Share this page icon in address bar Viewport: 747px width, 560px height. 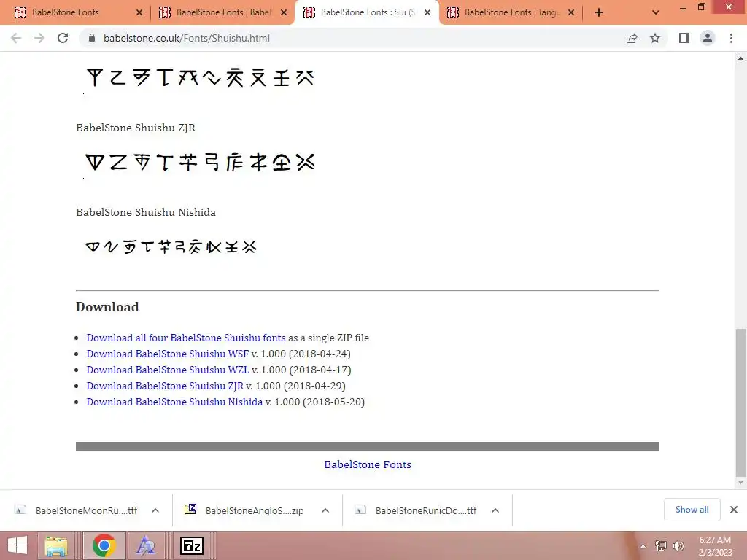tap(632, 38)
